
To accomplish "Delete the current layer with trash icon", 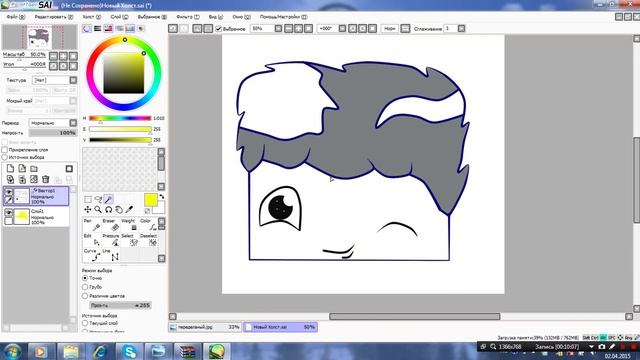I will point(46,179).
